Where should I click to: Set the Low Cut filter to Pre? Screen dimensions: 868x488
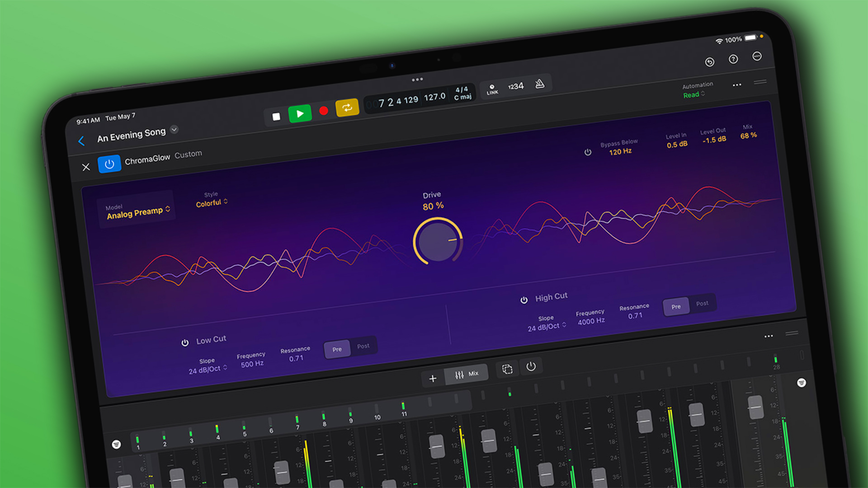coord(337,349)
